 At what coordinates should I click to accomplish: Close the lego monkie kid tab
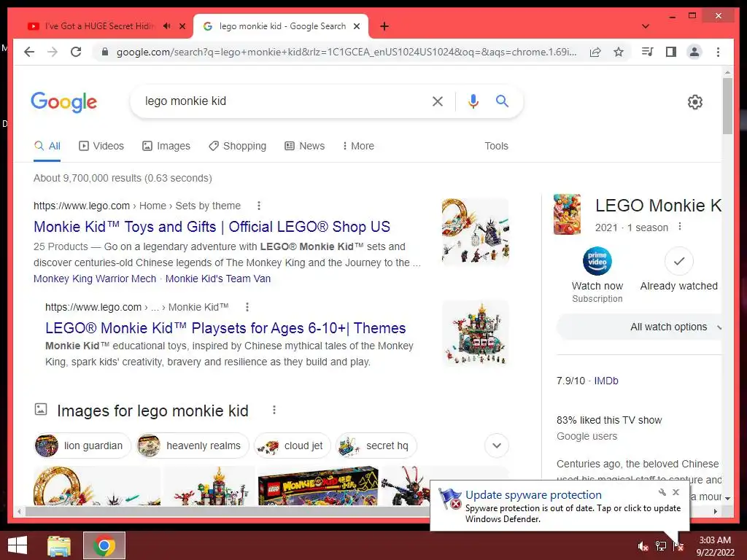pyautogui.click(x=356, y=26)
